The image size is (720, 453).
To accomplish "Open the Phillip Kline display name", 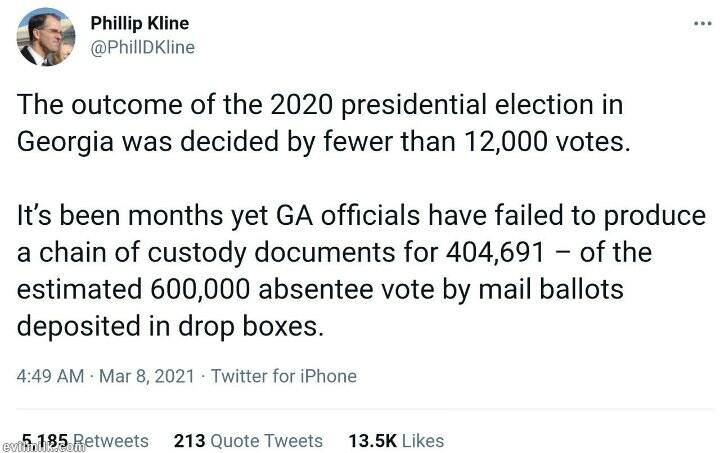I will (139, 23).
